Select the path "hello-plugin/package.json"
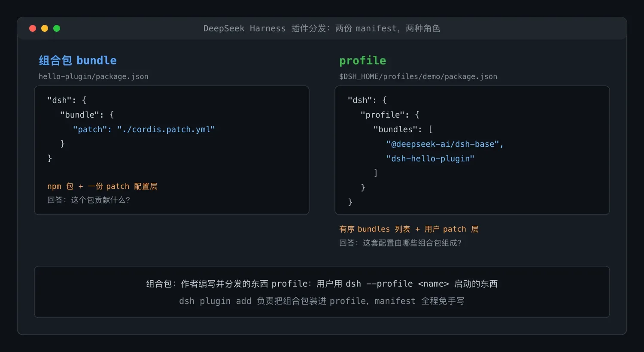 coord(94,76)
